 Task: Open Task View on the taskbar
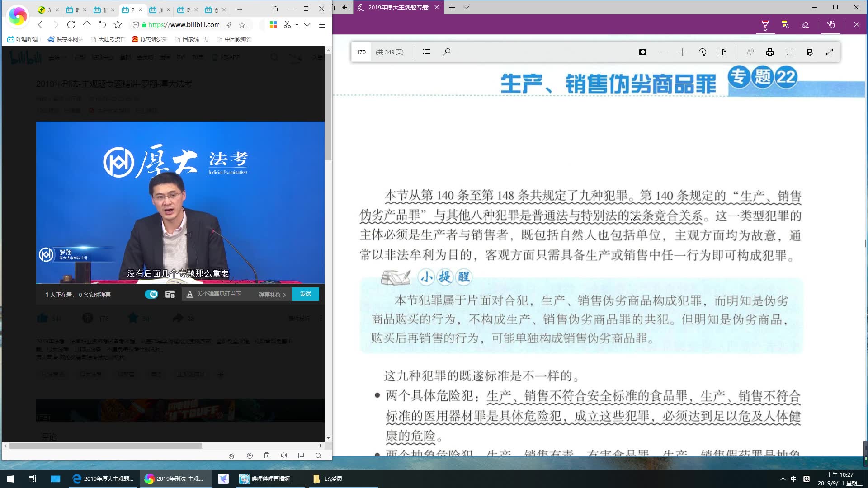tap(33, 479)
